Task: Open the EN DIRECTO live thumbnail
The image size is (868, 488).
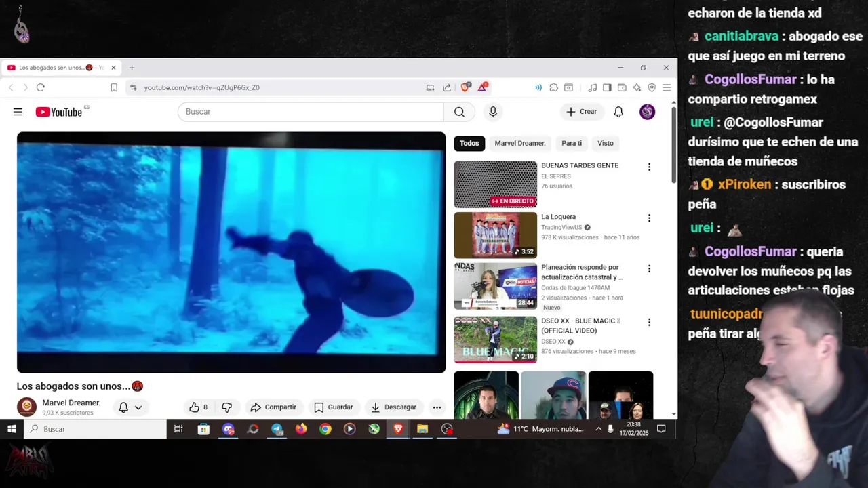Action: coord(495,184)
